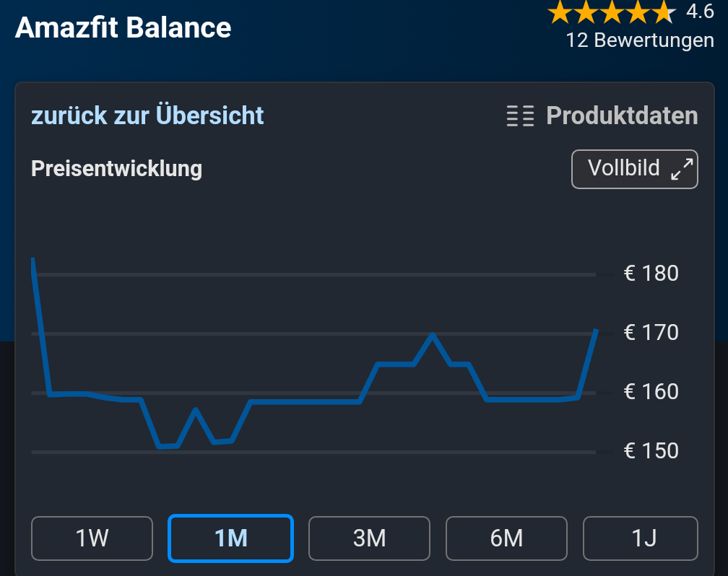
Task: Select the 1M time range
Action: 230,538
